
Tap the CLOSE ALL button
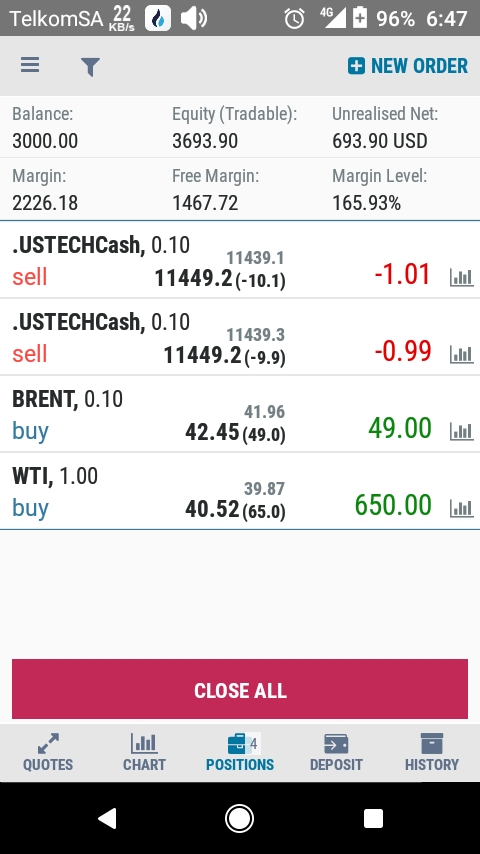pyautogui.click(x=240, y=689)
